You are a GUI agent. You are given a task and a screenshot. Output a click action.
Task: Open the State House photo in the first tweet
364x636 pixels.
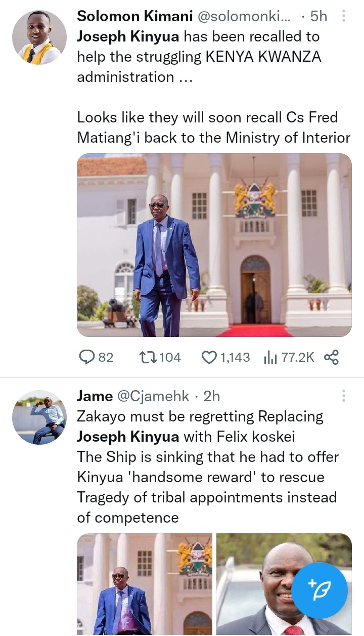[214, 245]
